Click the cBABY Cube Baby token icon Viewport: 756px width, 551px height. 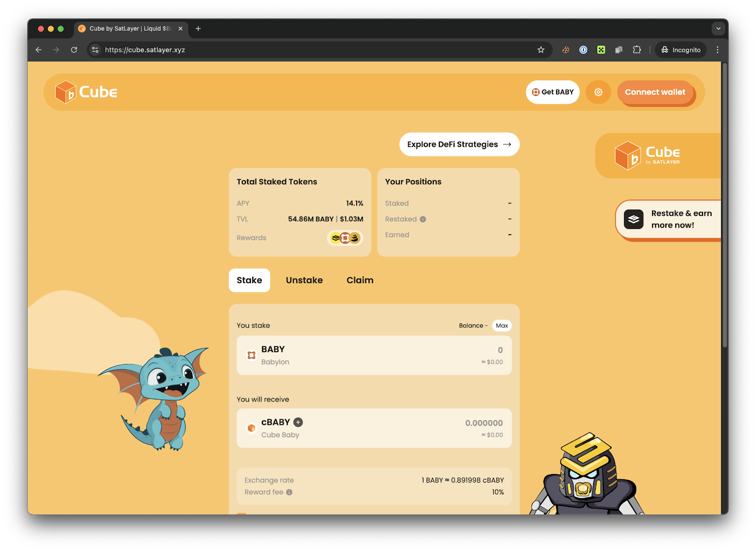251,428
